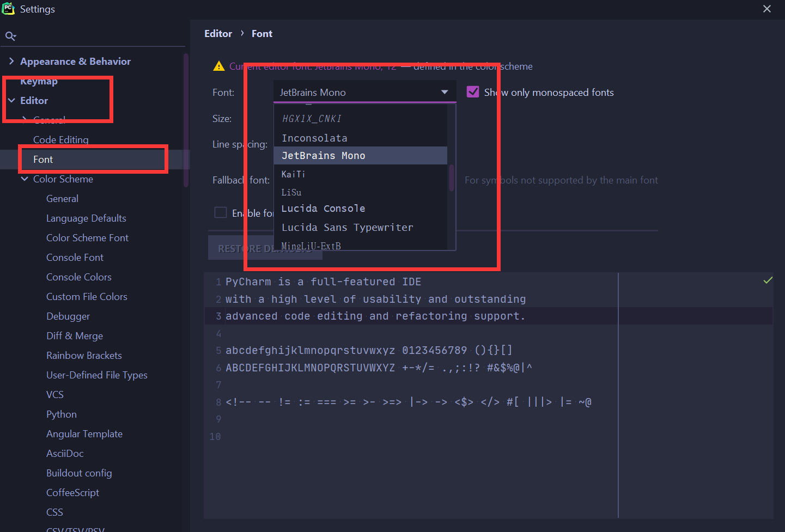Open VCS color settings
785x532 pixels.
pos(55,394)
